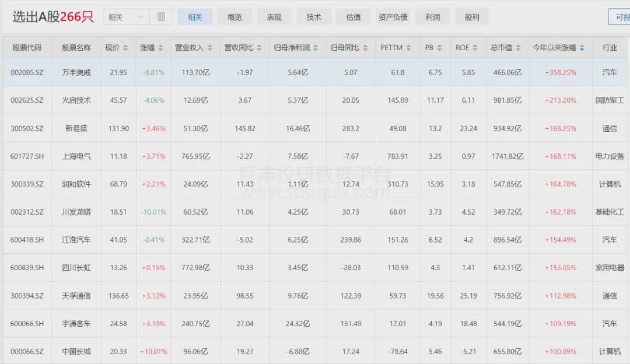This screenshot has width=630, height=364.
Task: Sort by 现价 column arrows
Action: pos(125,48)
